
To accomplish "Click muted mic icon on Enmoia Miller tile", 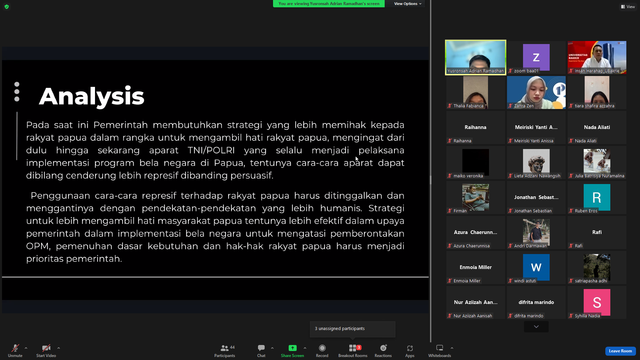I will click(x=450, y=281).
